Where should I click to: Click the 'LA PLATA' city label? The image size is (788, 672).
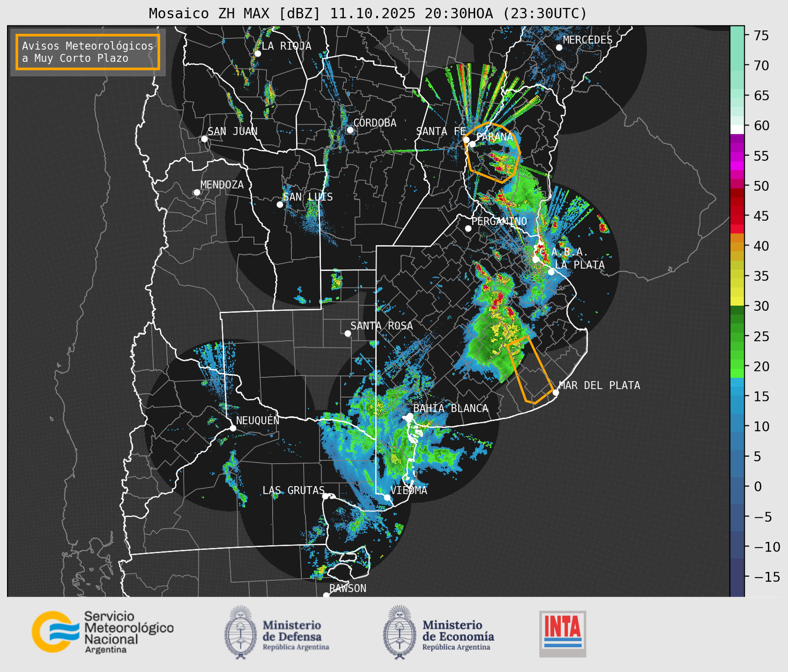click(580, 265)
